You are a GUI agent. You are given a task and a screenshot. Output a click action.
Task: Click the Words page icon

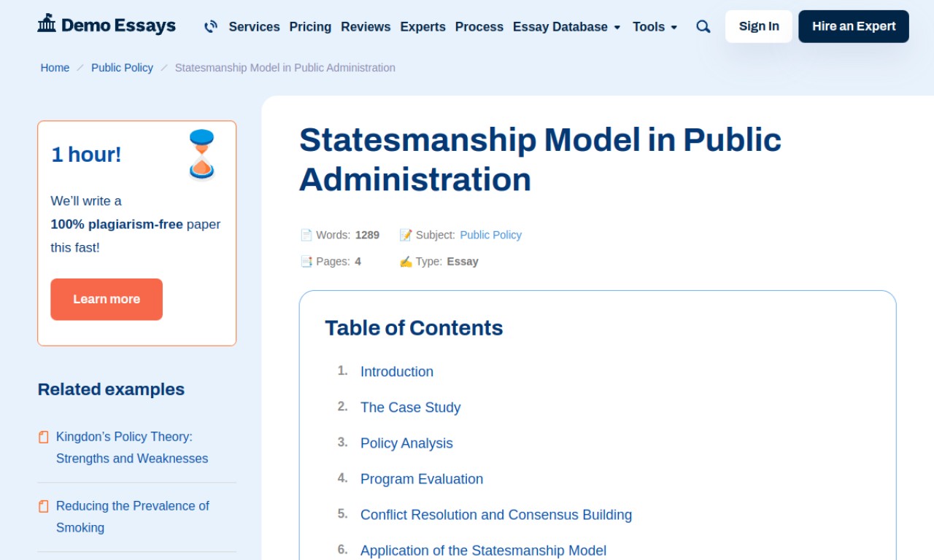pos(306,235)
